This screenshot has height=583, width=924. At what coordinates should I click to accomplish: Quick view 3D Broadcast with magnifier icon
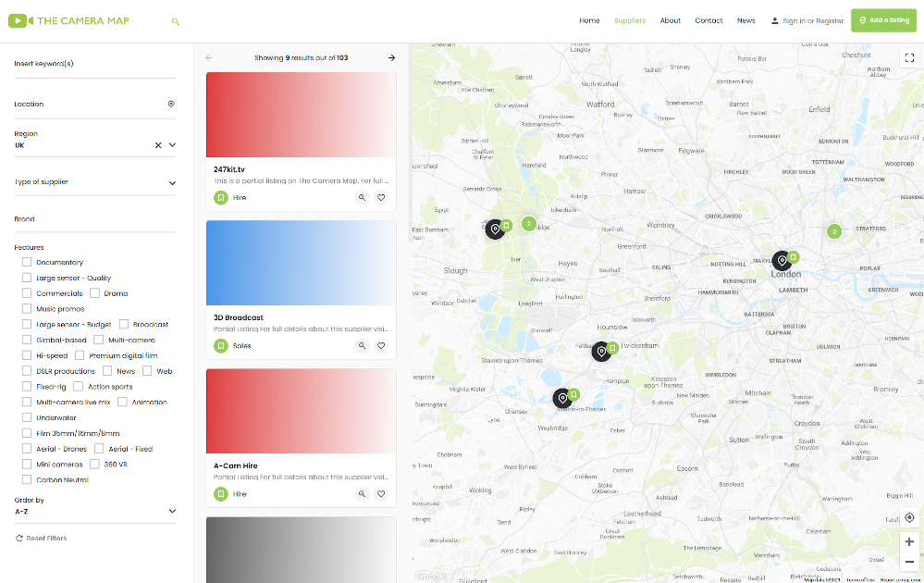coord(362,346)
